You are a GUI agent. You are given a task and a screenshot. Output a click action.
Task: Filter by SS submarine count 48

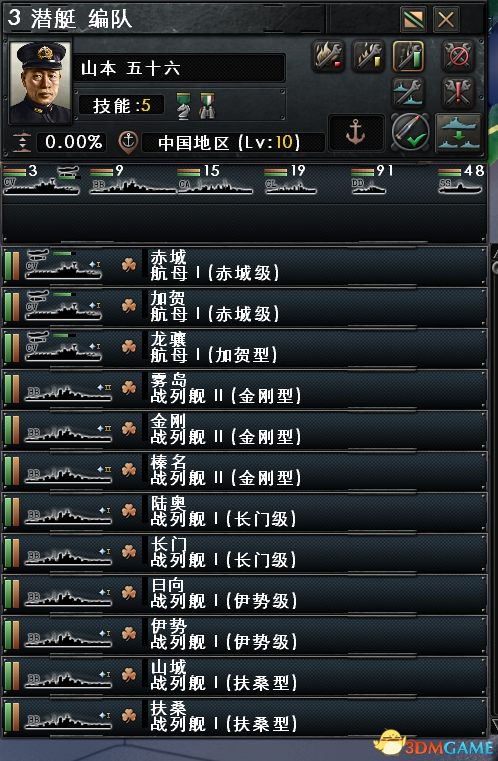460,180
